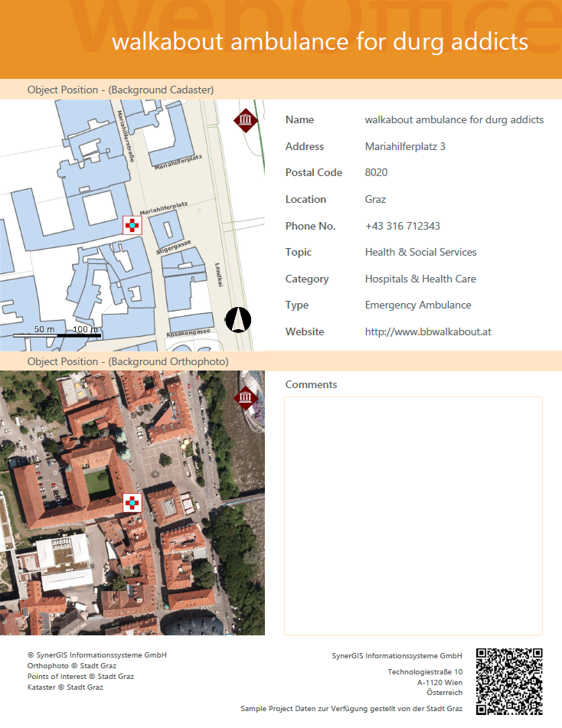Image resolution: width=562 pixels, height=728 pixels.
Task: Select the Background Orthophoto section header
Action: click(128, 361)
